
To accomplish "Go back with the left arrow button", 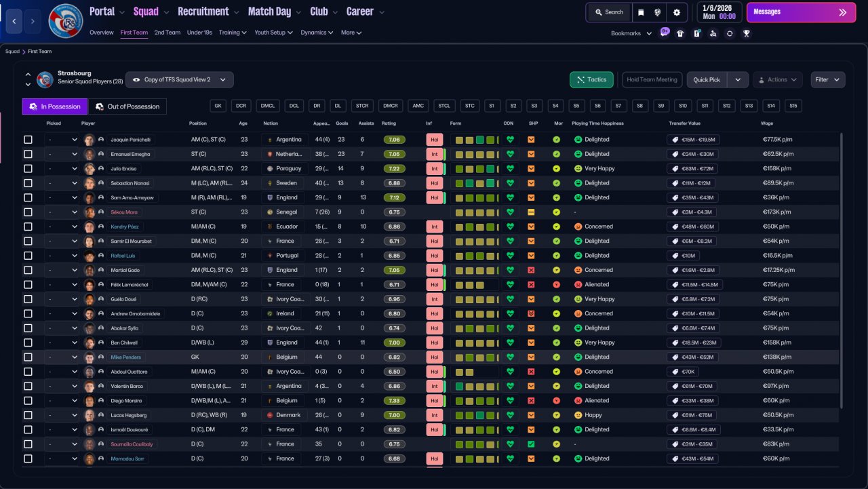I will point(14,21).
